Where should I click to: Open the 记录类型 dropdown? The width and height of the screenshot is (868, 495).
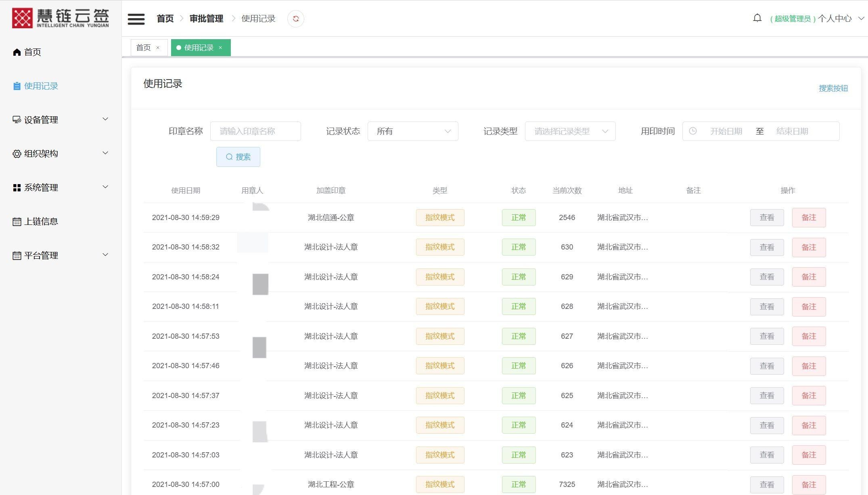point(570,131)
